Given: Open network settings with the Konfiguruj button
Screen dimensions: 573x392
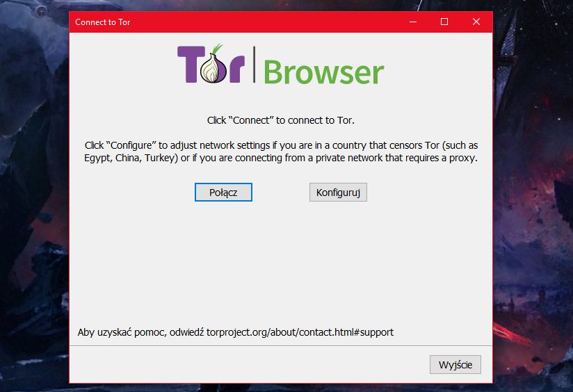Looking at the screenshot, I should (x=338, y=192).
